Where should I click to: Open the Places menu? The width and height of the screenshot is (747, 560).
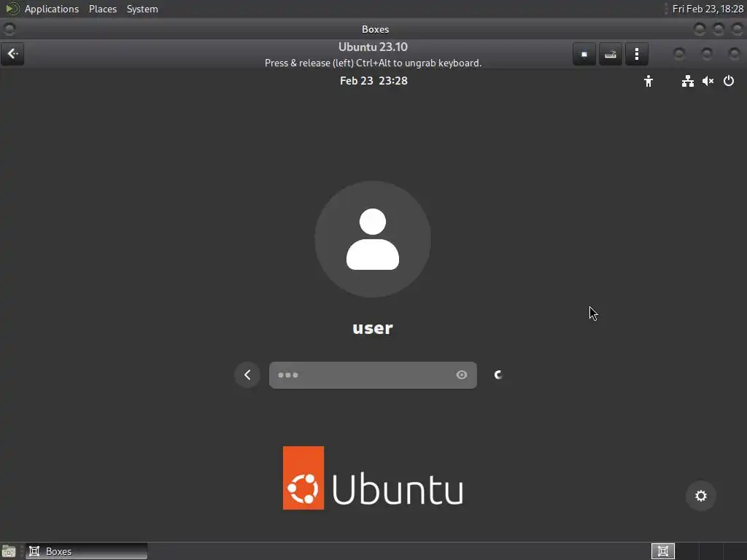tap(102, 9)
